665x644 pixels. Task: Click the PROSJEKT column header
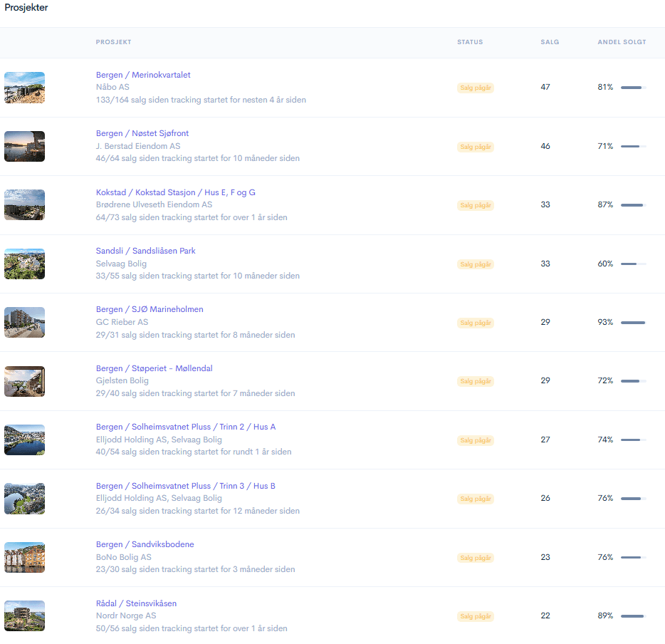point(114,42)
